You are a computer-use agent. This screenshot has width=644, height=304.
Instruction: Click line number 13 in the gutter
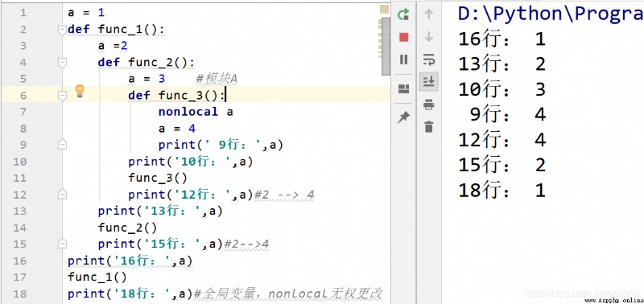coord(19,211)
